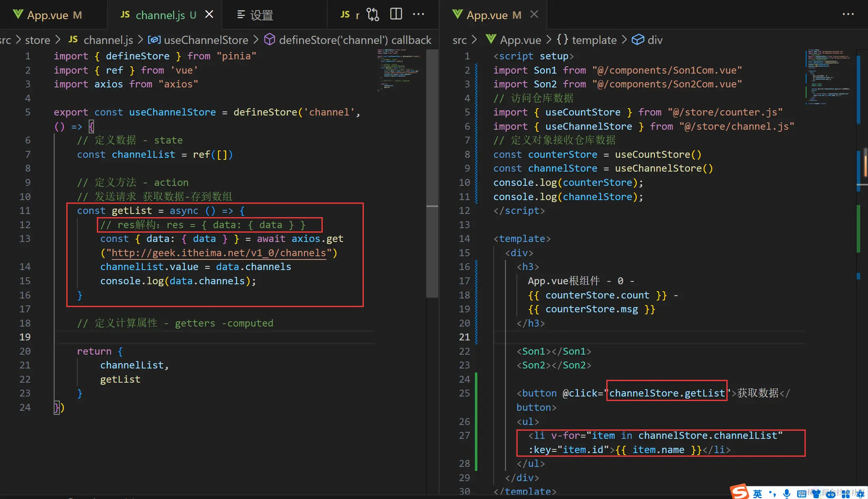Split the editor with the split icon
The image size is (868, 499).
pos(396,14)
